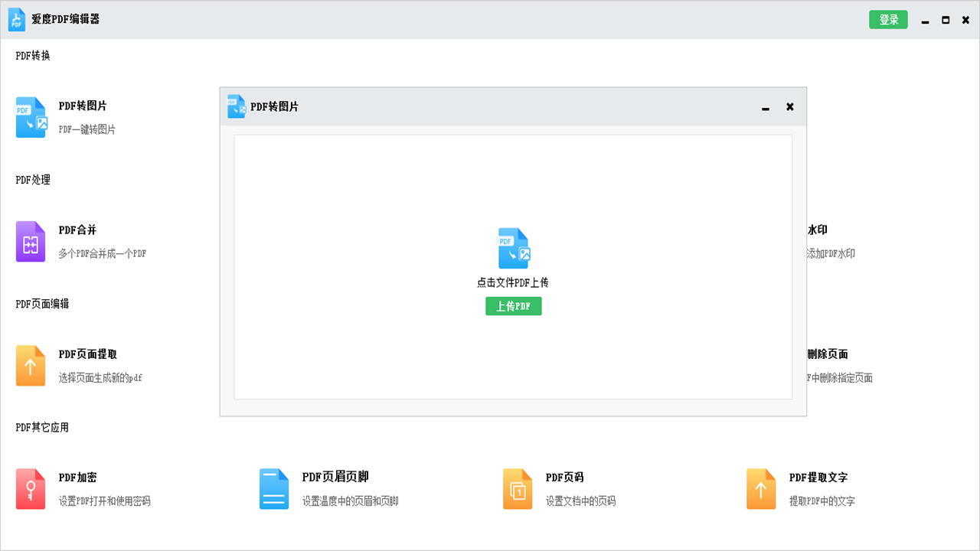This screenshot has height=551, width=980.
Task: Open the PDF提取文字 text extraction icon
Action: (x=762, y=487)
